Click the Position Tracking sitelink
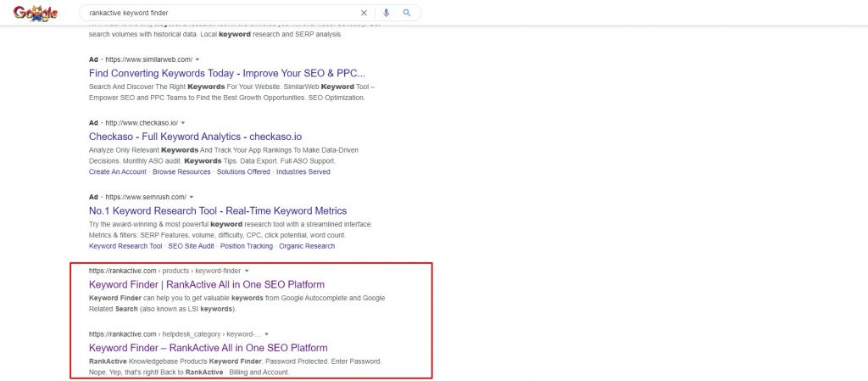Image resolution: width=868 pixels, height=381 pixels. pos(247,246)
